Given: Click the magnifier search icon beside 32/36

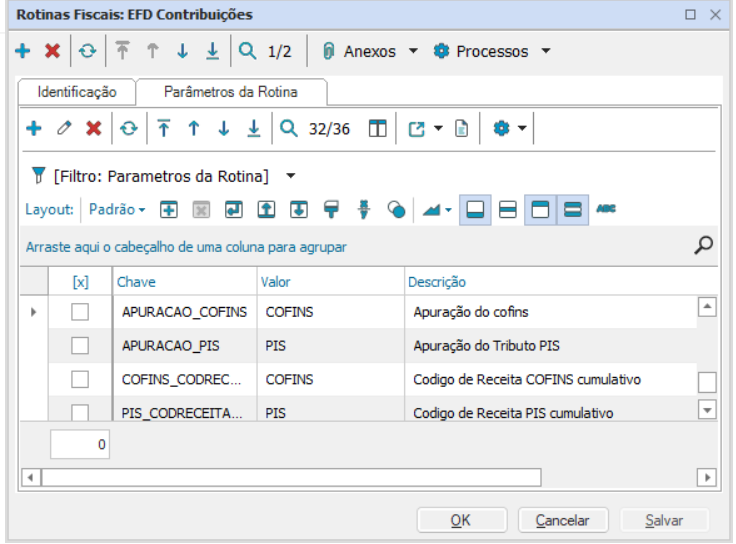Looking at the screenshot, I should (x=288, y=128).
